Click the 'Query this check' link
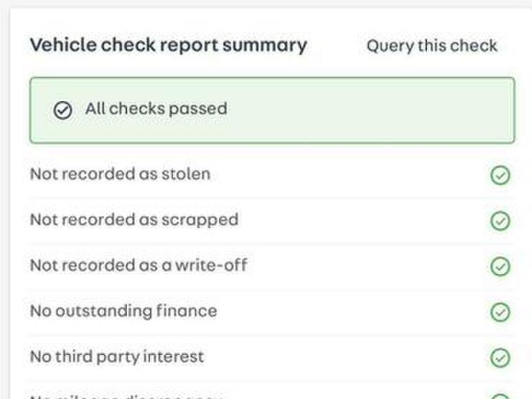 [432, 46]
